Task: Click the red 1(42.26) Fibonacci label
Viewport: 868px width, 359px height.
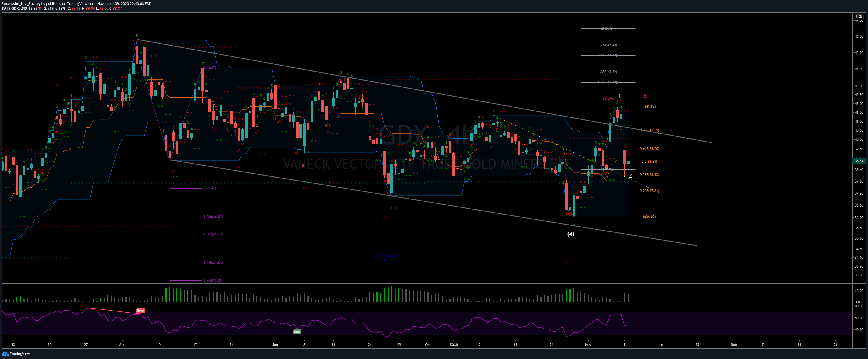Action: (x=608, y=99)
